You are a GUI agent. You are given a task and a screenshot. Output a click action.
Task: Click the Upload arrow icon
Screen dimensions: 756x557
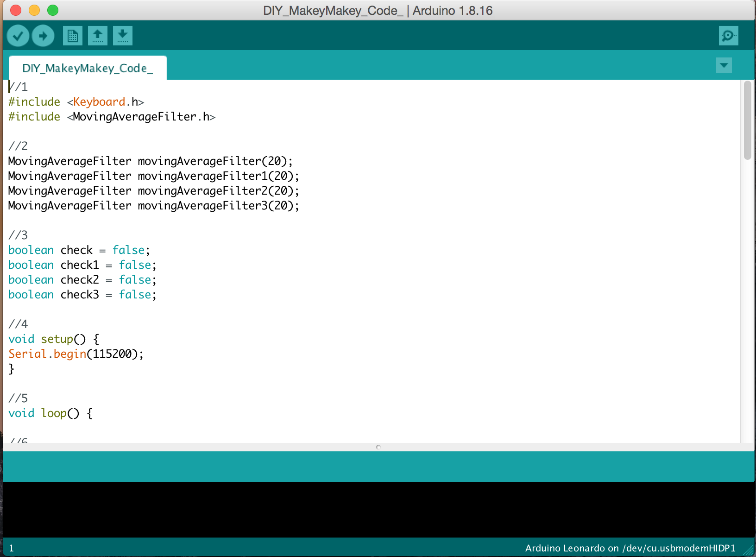tap(43, 35)
